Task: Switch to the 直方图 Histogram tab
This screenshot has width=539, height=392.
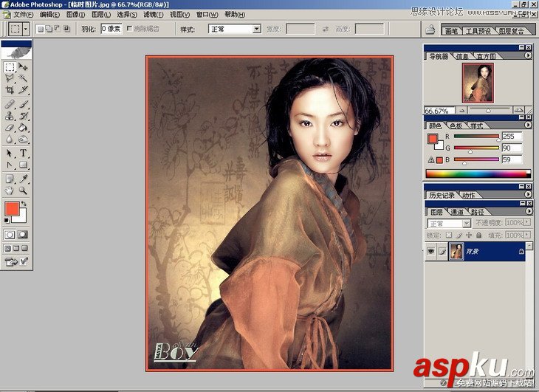Action: click(x=486, y=56)
